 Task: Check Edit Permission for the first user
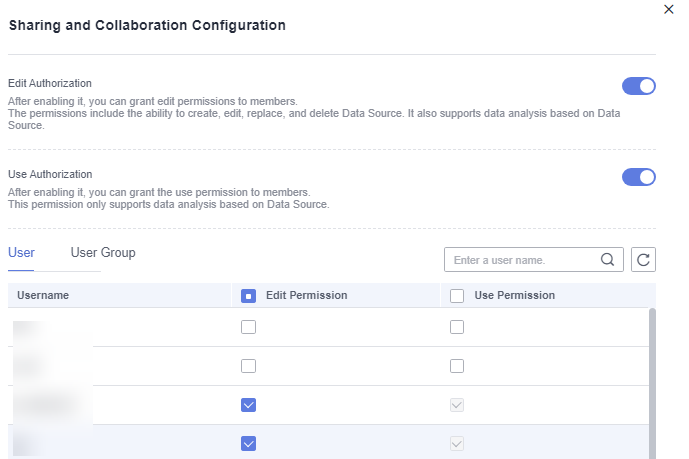249,327
